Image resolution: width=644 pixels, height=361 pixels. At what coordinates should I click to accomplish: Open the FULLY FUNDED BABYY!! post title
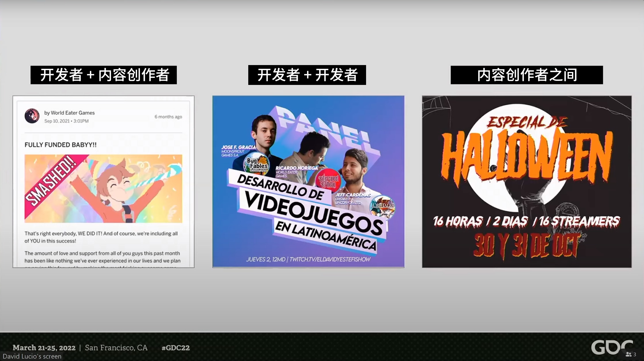pos(60,145)
